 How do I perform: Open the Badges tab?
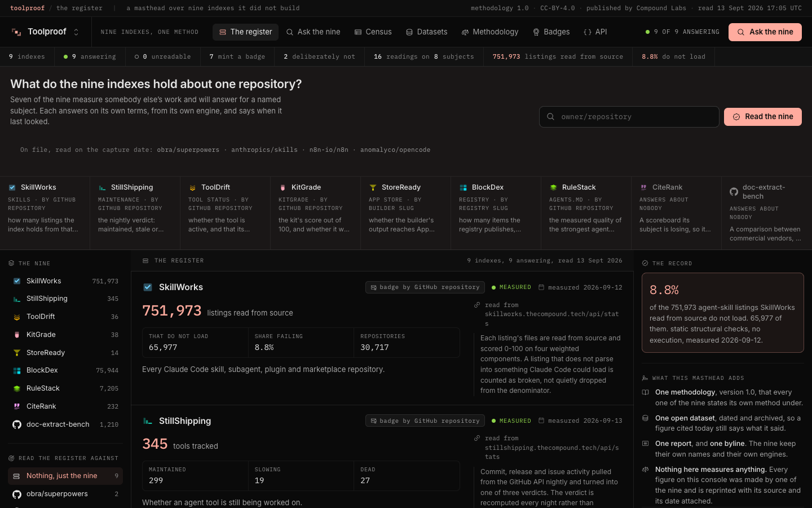551,32
